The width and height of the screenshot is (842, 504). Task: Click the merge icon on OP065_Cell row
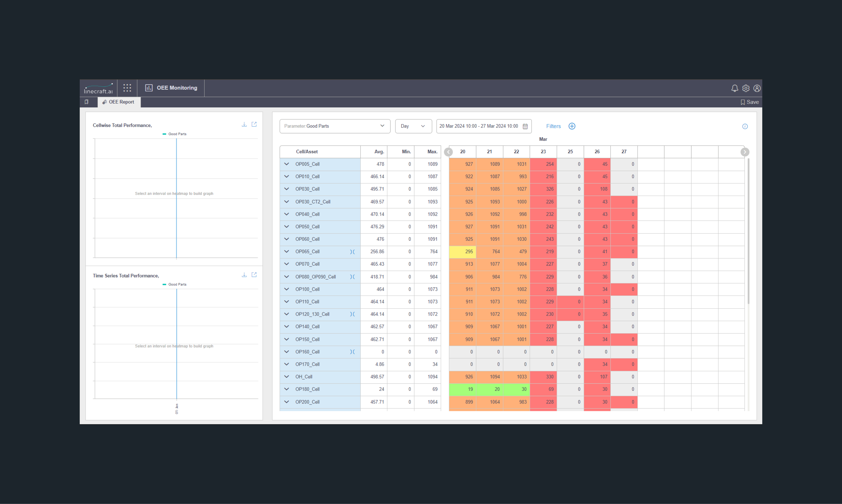(x=353, y=252)
